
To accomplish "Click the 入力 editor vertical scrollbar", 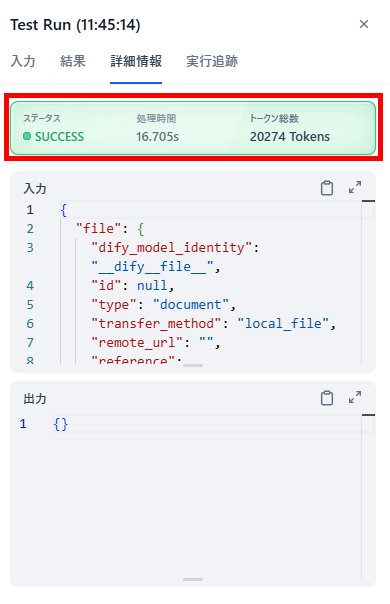I will [x=368, y=282].
